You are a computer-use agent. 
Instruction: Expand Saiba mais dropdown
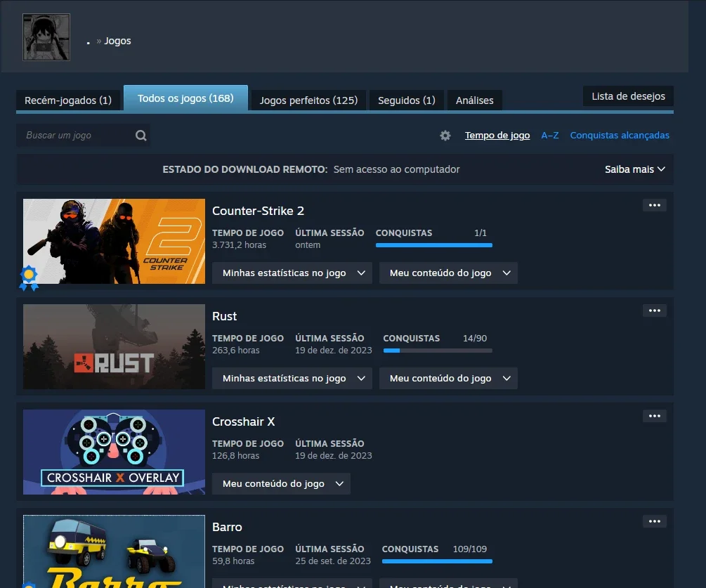tap(635, 169)
